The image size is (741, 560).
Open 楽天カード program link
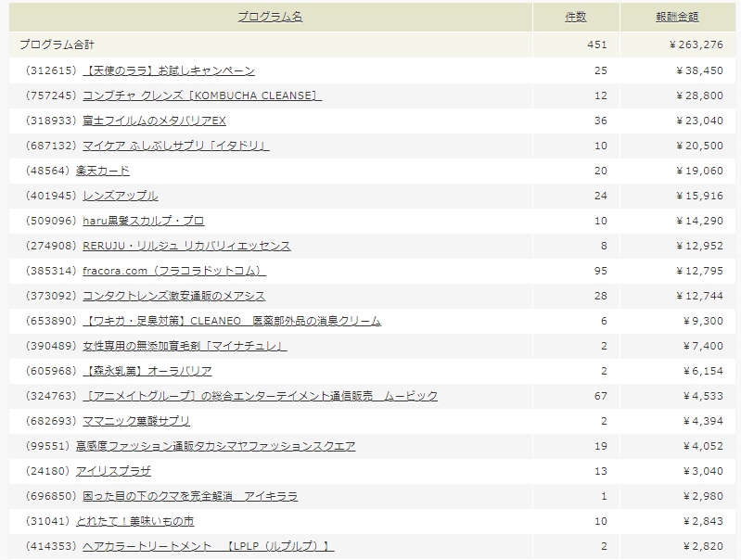point(103,172)
